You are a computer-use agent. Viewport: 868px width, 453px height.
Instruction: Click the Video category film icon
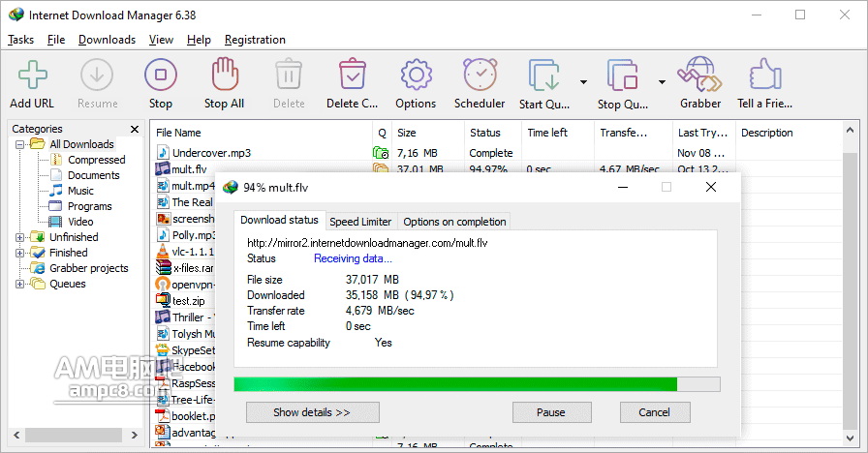click(x=55, y=222)
